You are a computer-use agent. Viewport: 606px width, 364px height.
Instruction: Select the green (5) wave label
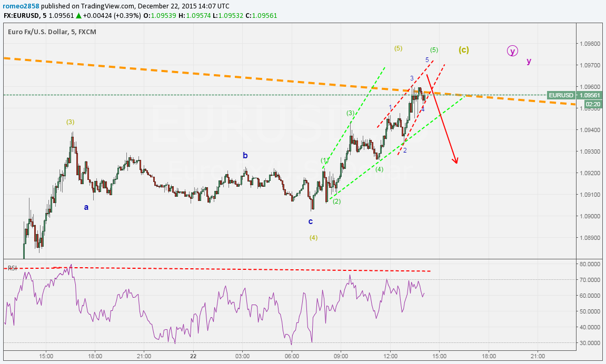[434, 50]
